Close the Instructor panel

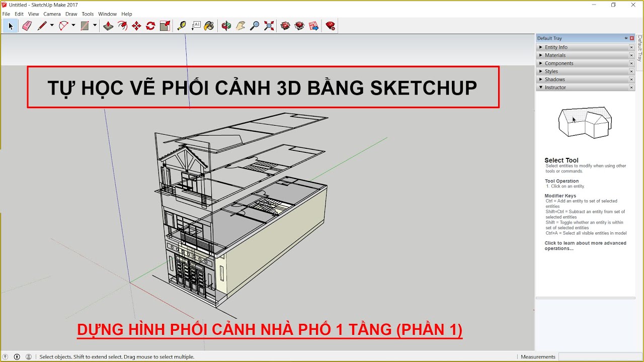coord(631,87)
